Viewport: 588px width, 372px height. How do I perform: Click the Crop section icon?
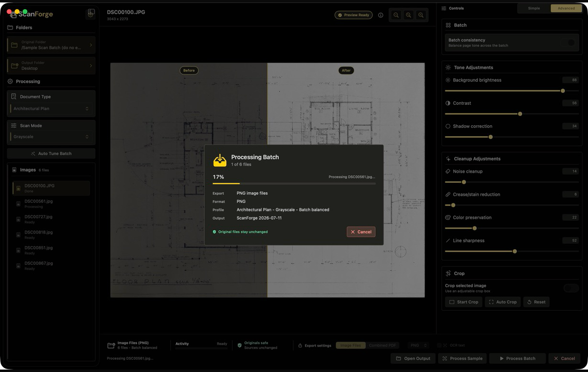click(448, 273)
